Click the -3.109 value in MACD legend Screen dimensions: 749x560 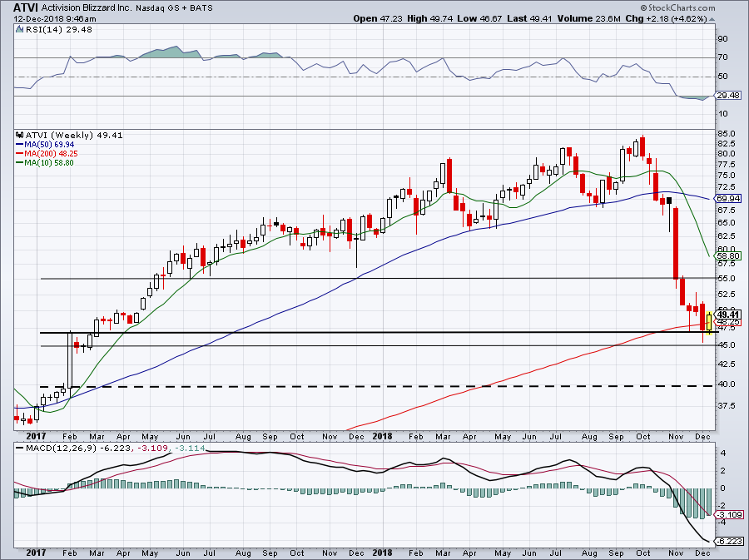pyautogui.click(x=152, y=448)
